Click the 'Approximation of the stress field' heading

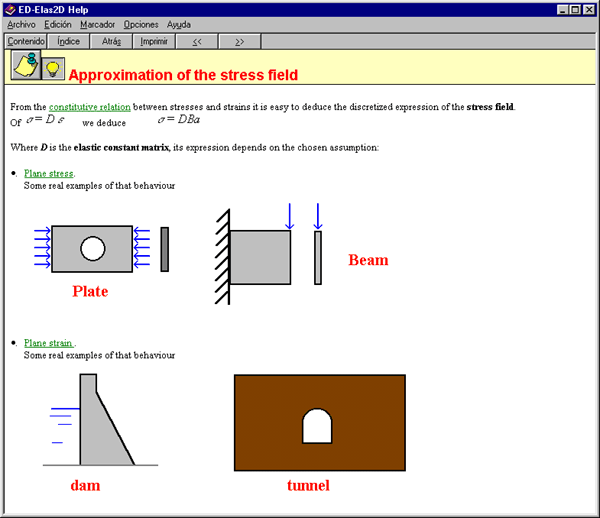pos(183,75)
